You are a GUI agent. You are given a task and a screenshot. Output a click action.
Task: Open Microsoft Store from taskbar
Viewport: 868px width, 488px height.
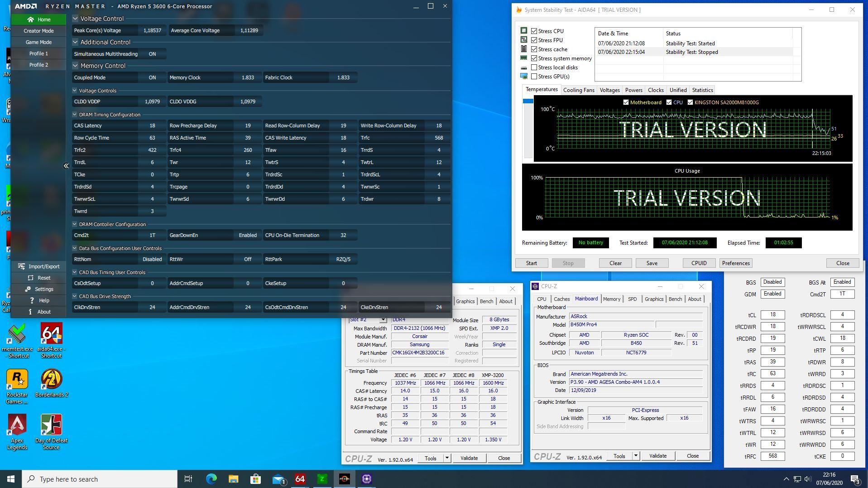pos(255,479)
